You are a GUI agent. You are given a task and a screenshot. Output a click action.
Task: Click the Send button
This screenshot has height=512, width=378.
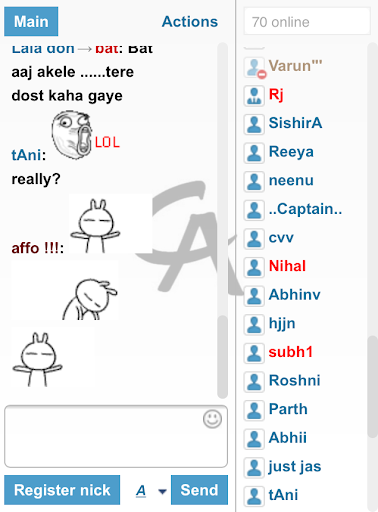click(199, 490)
